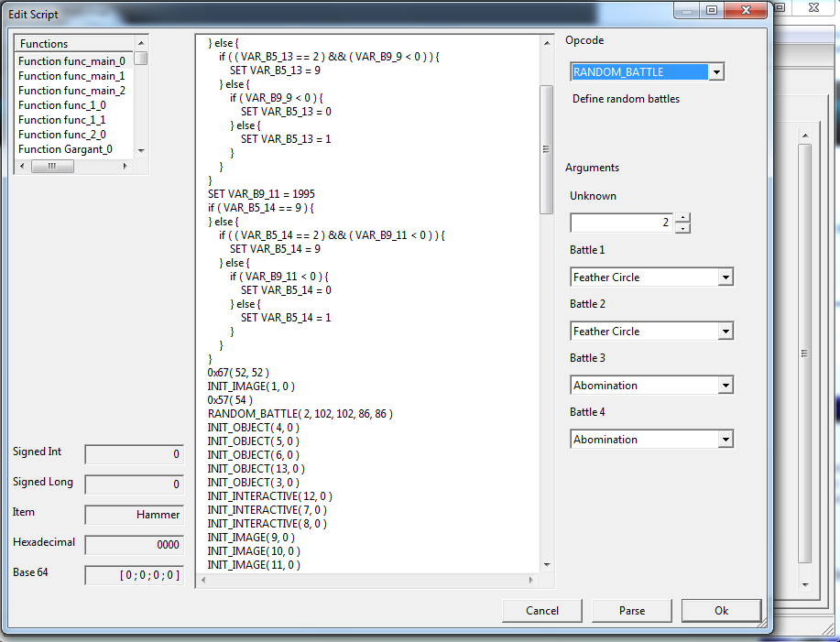Click the if ( VAR_B5_14 == 9 ) line
Viewport: 840px width, 642px height.
pyautogui.click(x=261, y=208)
